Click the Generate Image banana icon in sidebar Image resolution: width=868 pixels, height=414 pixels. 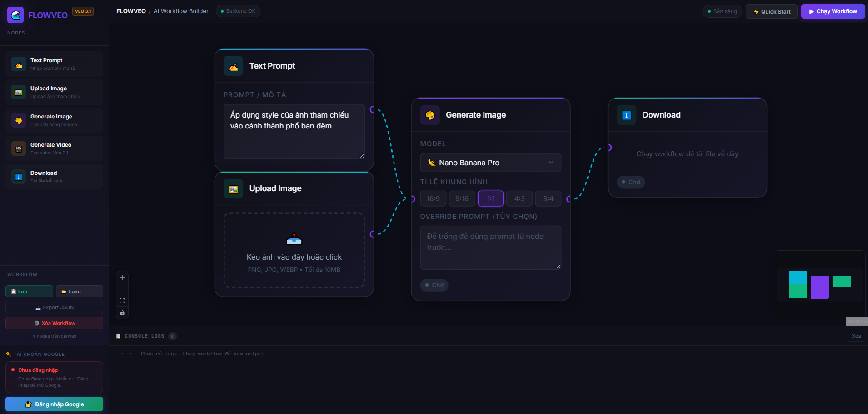pyautogui.click(x=18, y=120)
